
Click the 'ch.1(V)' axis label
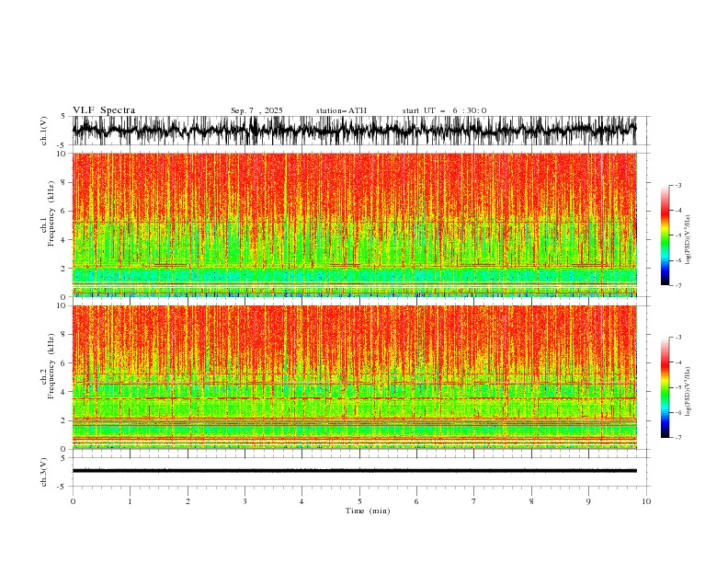(x=44, y=131)
